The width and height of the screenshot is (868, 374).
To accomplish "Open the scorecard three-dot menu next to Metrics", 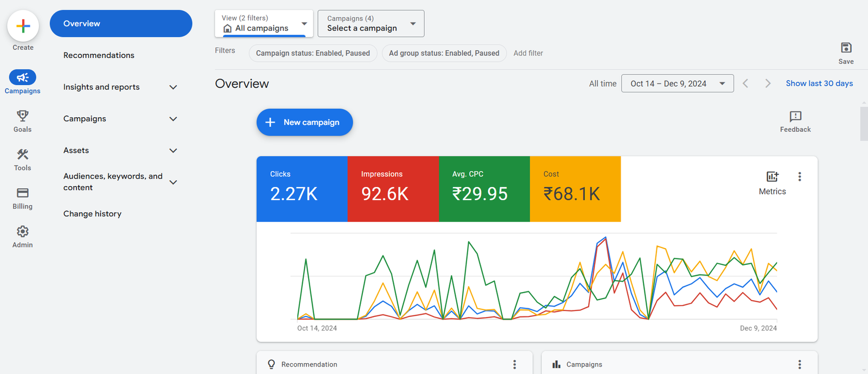I will 800,176.
